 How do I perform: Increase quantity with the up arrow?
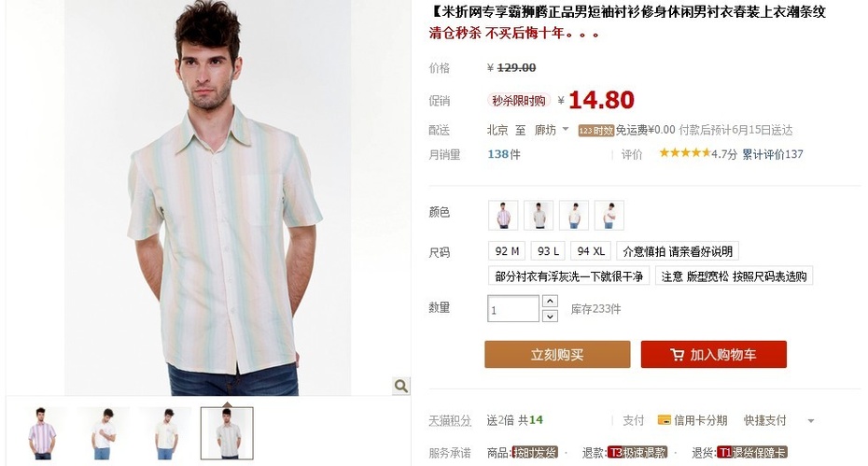tap(550, 302)
